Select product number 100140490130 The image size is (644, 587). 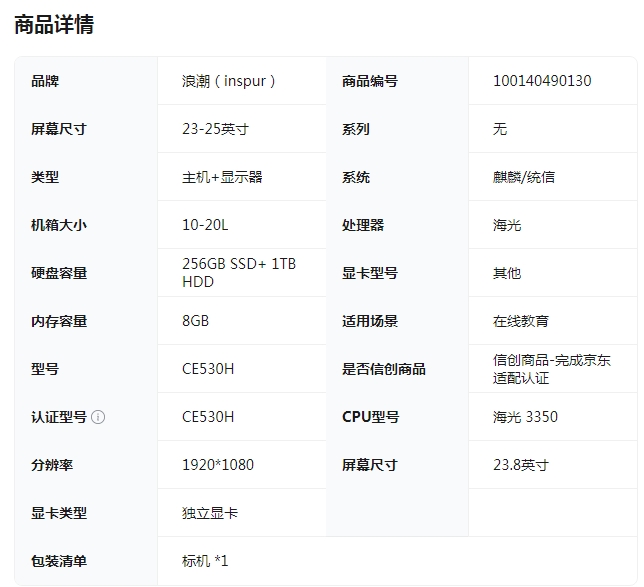click(x=542, y=81)
